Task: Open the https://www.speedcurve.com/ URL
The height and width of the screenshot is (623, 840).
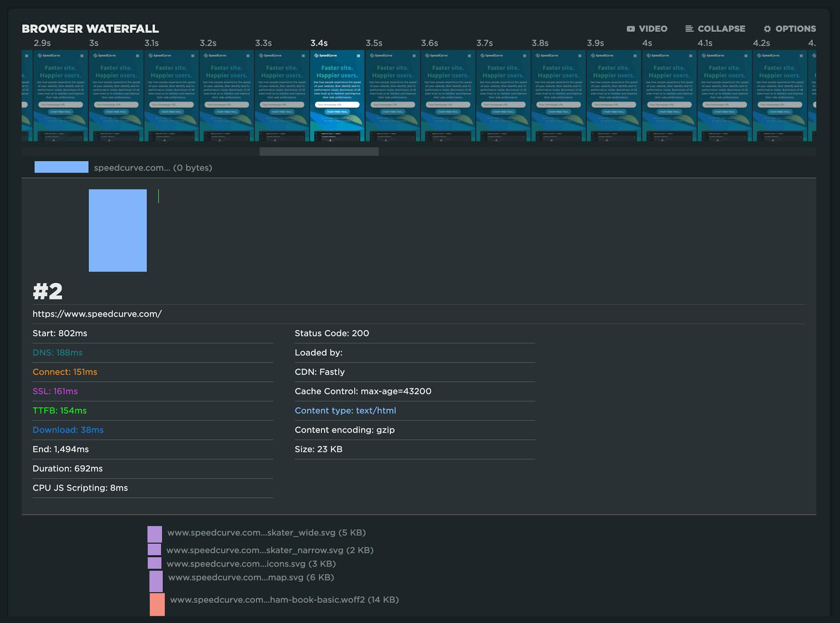Action: [97, 314]
